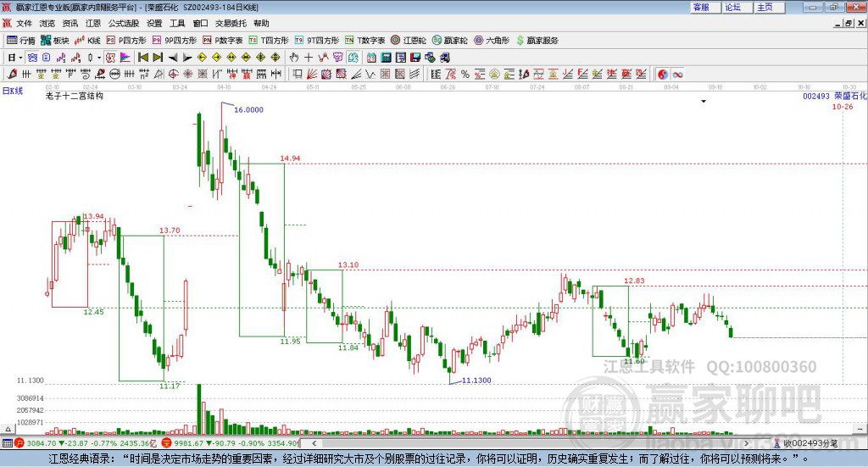The width and height of the screenshot is (868, 467).
Task: Open the 江恩轮 Gann wheel
Action: pos(409,41)
